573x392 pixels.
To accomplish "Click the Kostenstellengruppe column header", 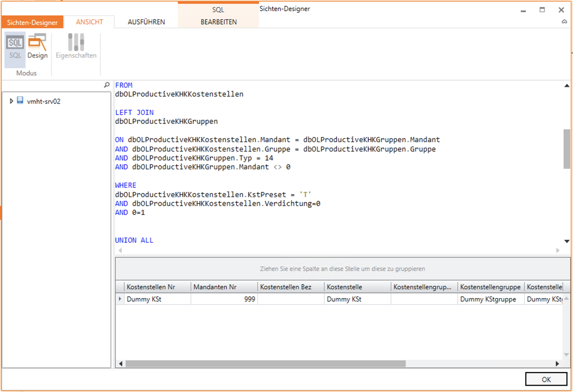I will click(x=490, y=287).
